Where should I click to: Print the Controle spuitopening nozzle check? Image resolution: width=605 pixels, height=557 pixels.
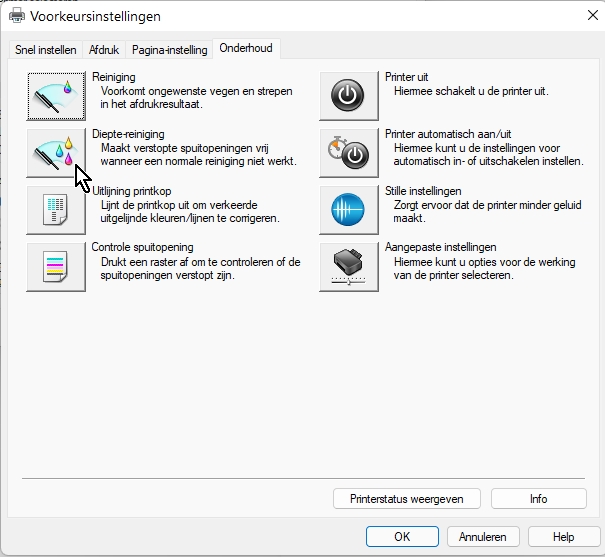56,266
